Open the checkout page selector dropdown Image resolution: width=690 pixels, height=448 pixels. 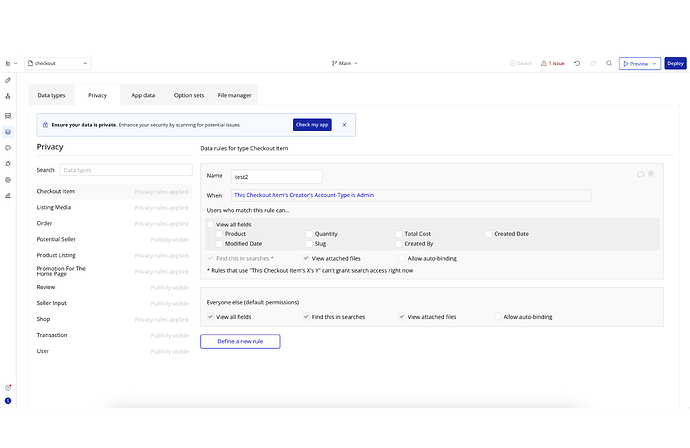click(58, 63)
